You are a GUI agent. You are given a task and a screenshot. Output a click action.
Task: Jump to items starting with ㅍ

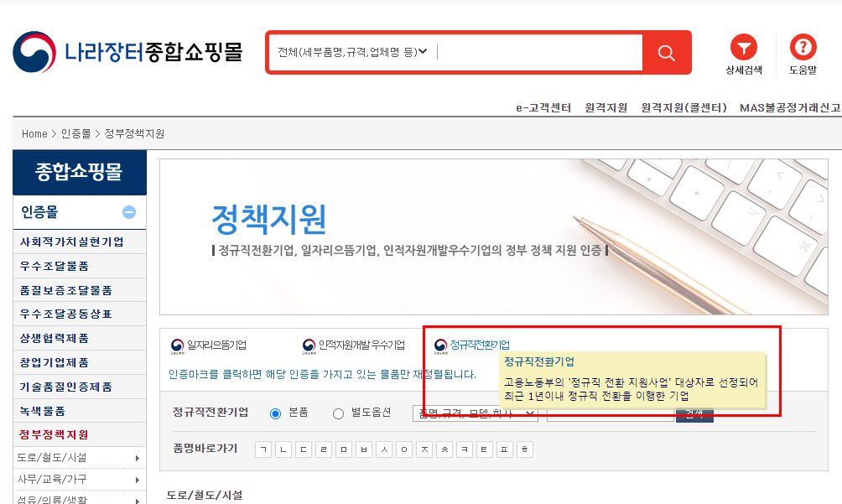[x=504, y=449]
